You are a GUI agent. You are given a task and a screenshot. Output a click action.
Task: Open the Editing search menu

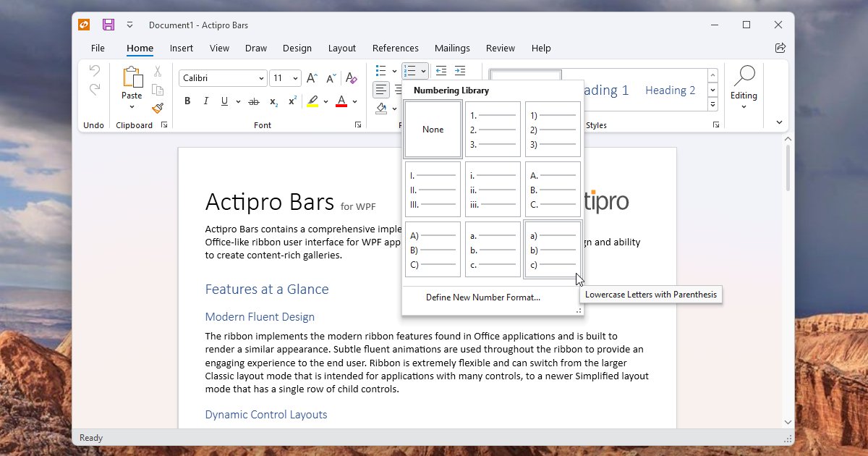[744, 87]
